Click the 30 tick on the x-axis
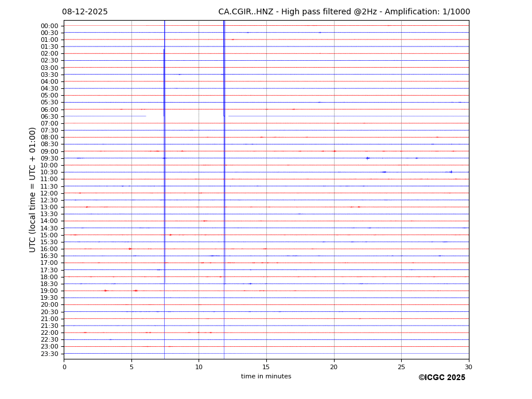 468,367
